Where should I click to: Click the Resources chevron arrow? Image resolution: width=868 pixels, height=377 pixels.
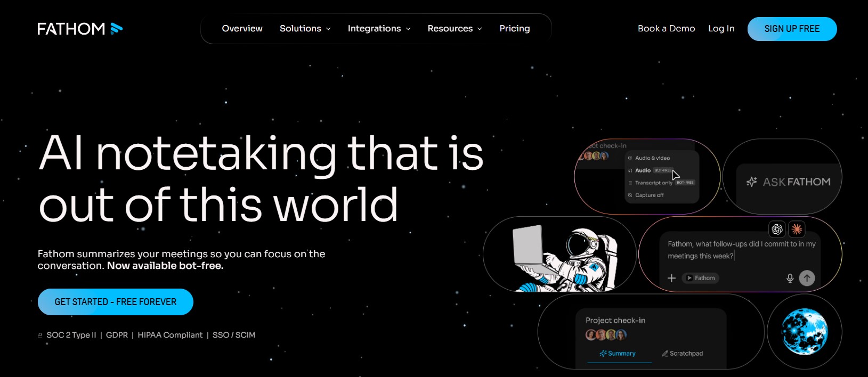480,29
